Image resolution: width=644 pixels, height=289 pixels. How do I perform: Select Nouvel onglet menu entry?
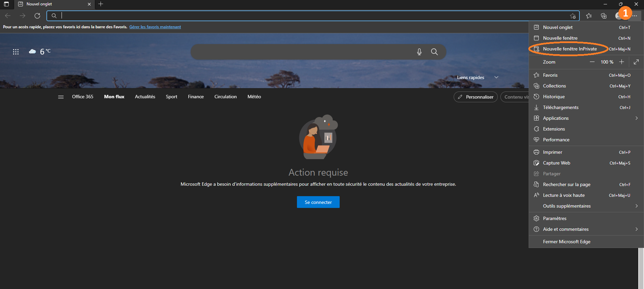[x=586, y=27]
